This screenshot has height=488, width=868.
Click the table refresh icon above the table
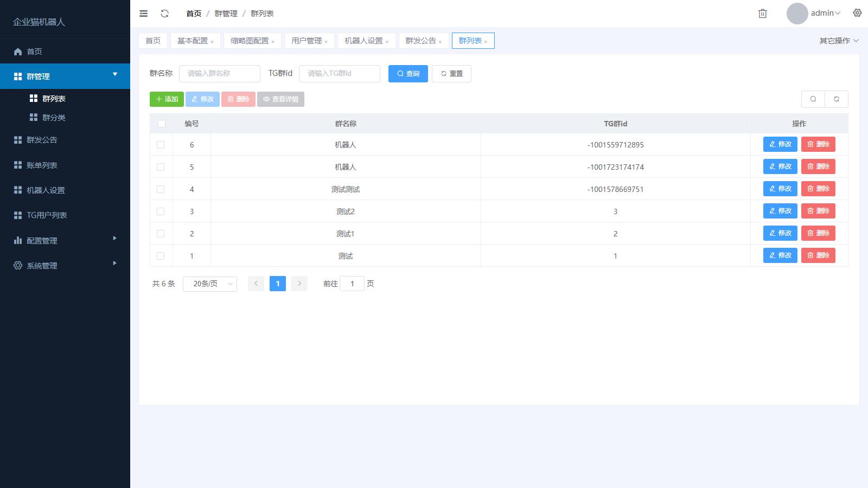(836, 99)
